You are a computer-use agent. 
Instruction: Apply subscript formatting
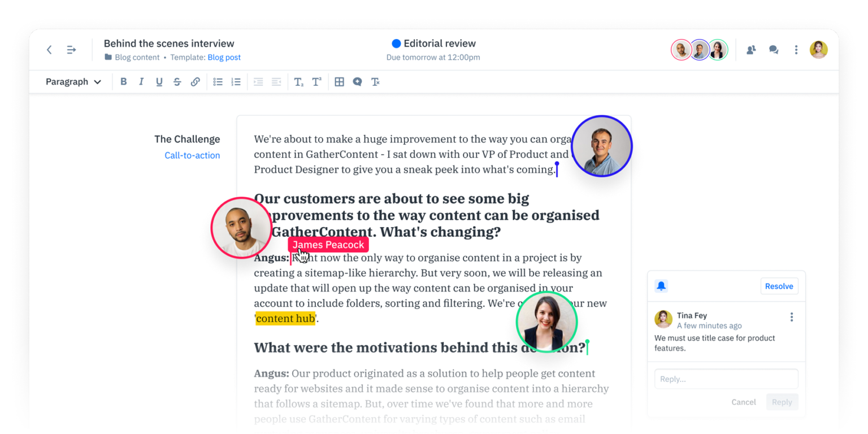(298, 81)
